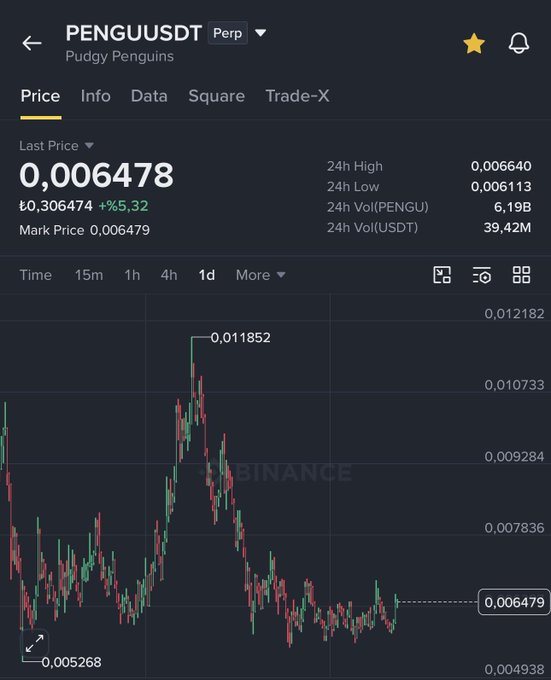Expand the More intervals dropdown
Viewport: 551px width, 680px height.
[x=260, y=275]
